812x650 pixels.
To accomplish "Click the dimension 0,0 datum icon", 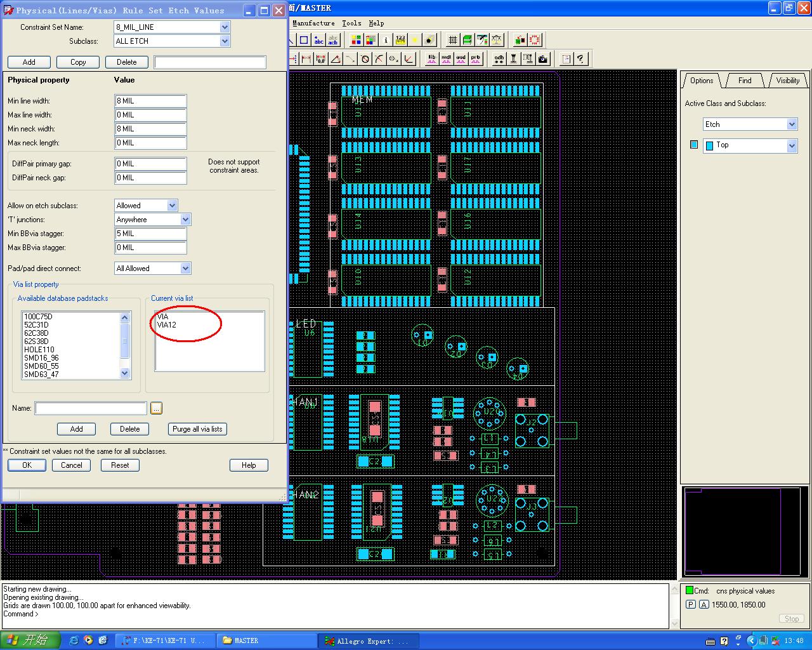I will point(321,59).
